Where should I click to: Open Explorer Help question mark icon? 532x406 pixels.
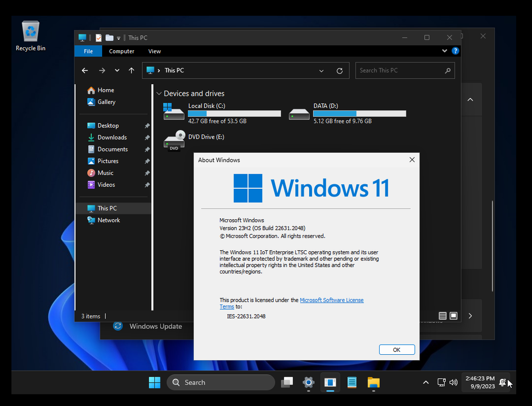[455, 51]
